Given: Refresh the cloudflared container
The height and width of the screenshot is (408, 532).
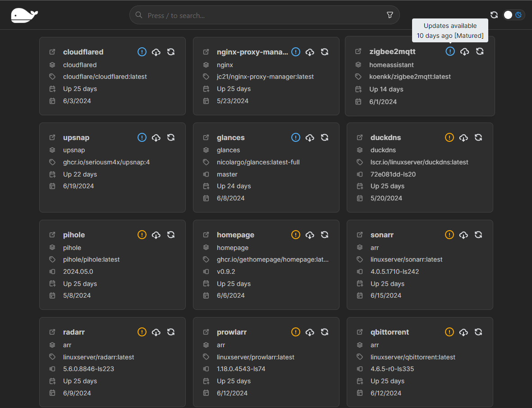Looking at the screenshot, I should 171,52.
